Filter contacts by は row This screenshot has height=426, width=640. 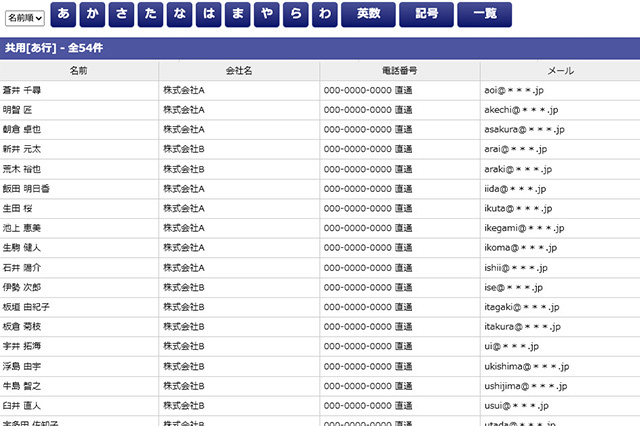209,14
